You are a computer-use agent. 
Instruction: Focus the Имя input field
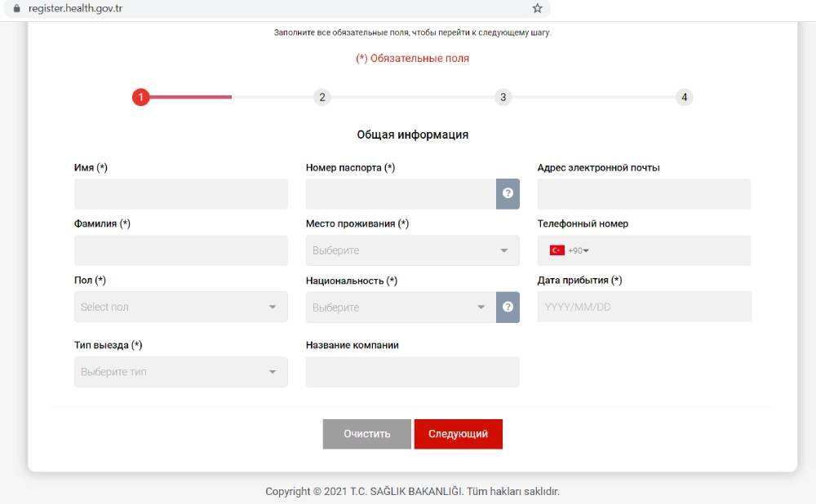(180, 194)
